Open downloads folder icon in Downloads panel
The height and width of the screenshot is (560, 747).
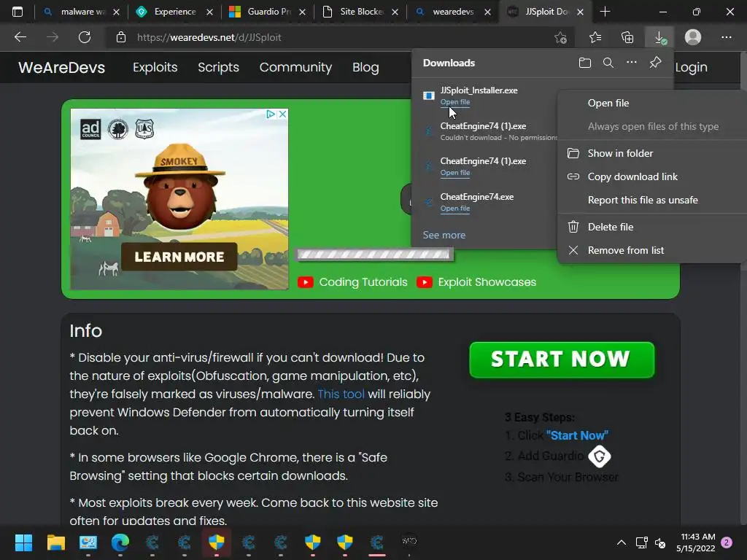pyautogui.click(x=585, y=63)
